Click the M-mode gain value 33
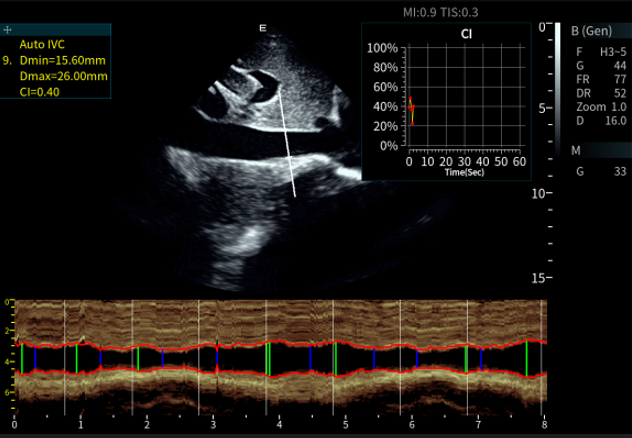 (x=619, y=171)
